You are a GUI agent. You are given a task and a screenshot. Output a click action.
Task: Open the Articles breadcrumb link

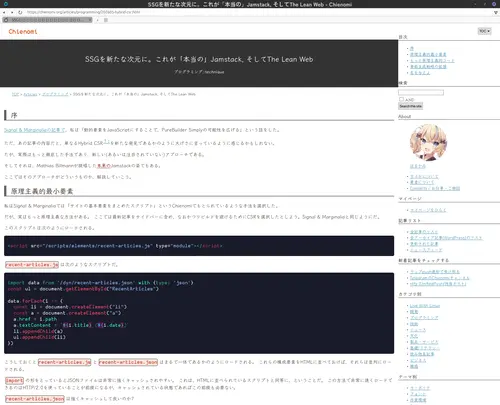[x=30, y=94]
